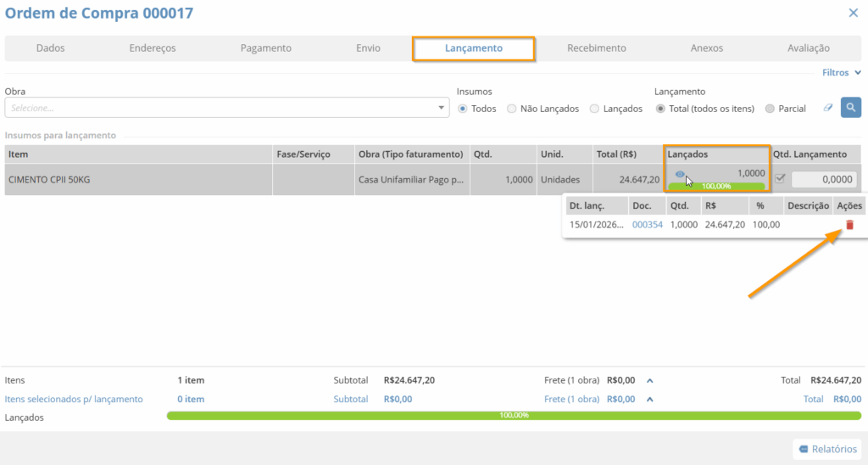Click the blue search magnifier button
Screen dimensions: 868x465
(850, 108)
